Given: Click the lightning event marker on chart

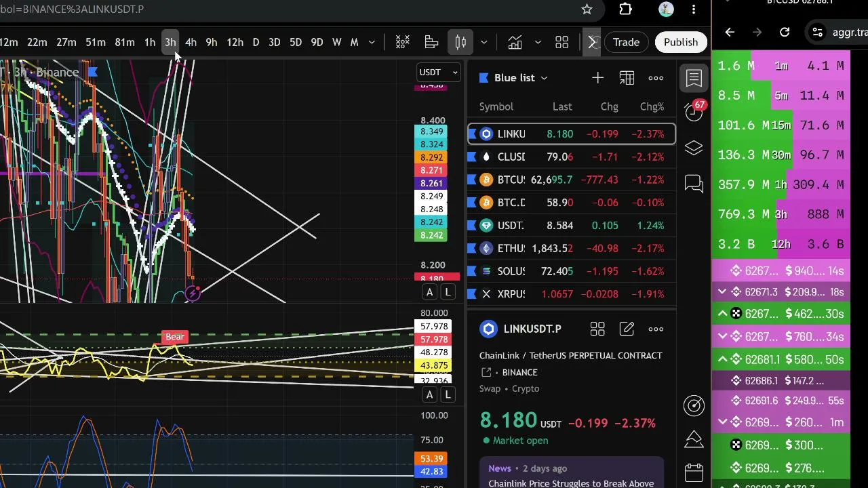Looking at the screenshot, I should tap(193, 293).
